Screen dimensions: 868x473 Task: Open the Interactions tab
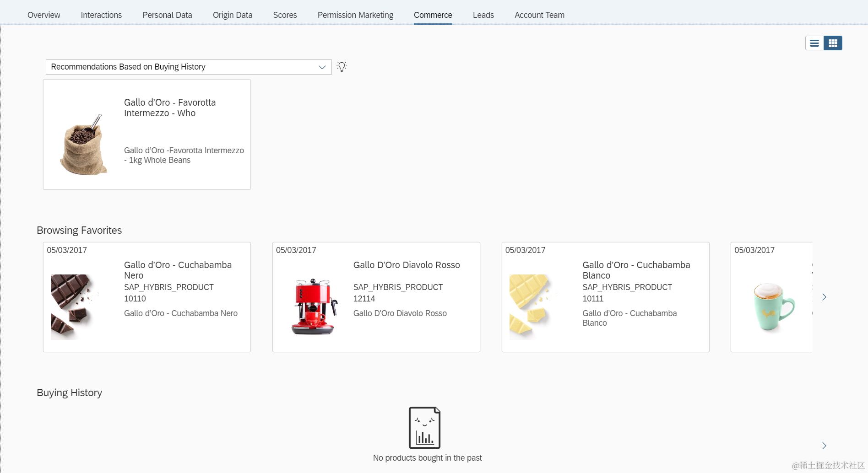(x=101, y=15)
